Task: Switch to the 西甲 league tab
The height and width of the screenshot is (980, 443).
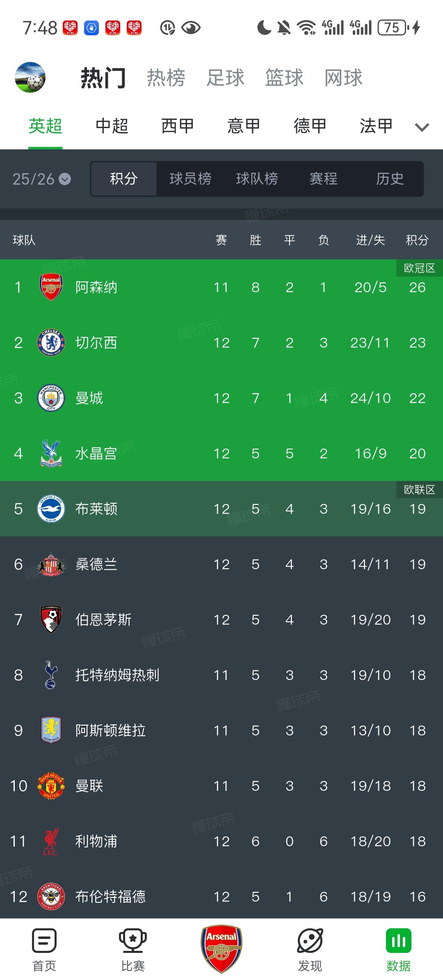Action: pyautogui.click(x=177, y=126)
